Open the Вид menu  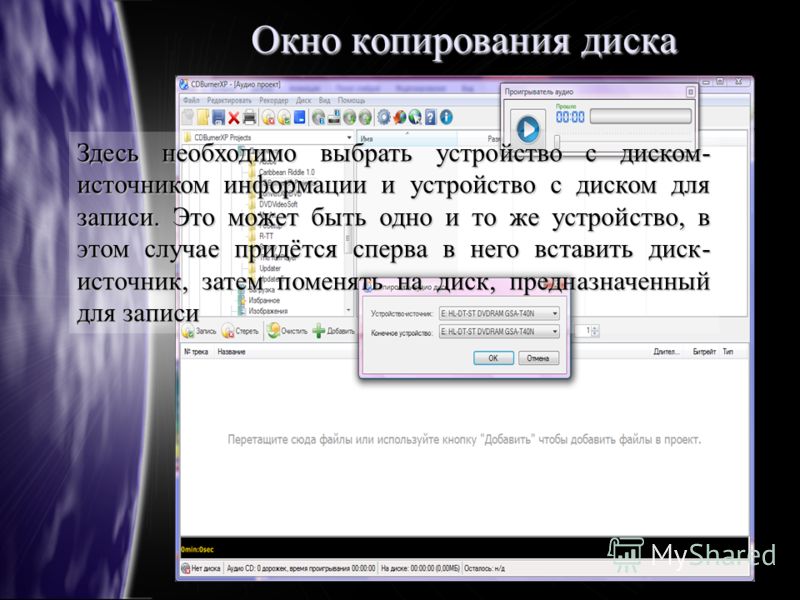click(x=324, y=101)
